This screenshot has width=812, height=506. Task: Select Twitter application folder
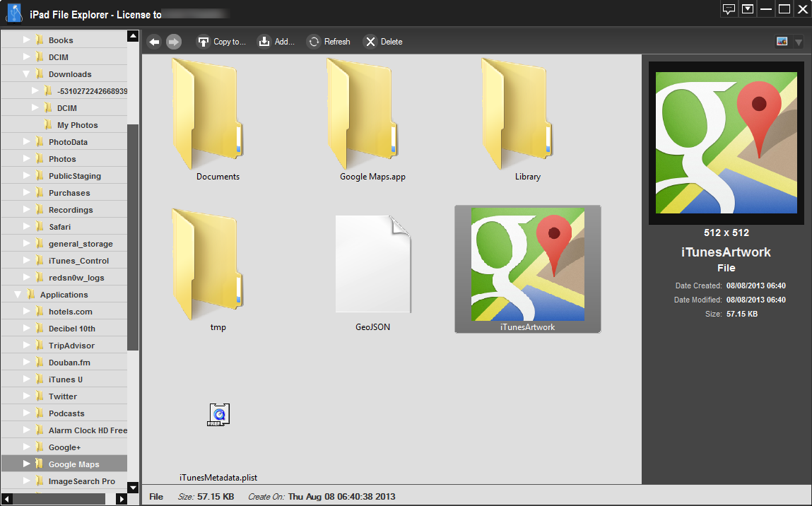[x=64, y=396]
